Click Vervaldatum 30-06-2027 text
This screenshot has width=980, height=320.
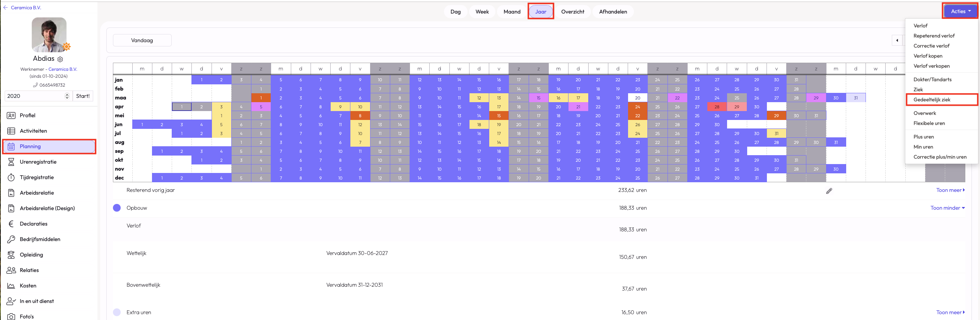click(357, 253)
